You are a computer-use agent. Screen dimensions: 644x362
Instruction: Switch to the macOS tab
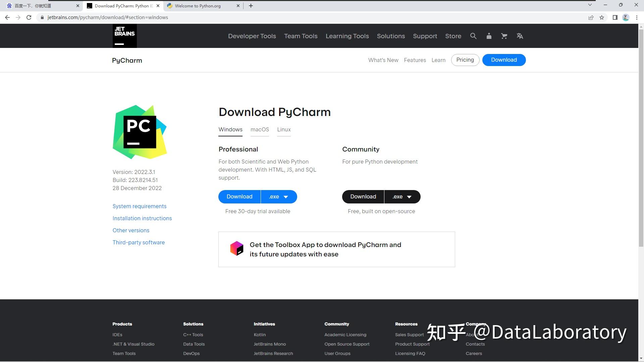point(259,129)
